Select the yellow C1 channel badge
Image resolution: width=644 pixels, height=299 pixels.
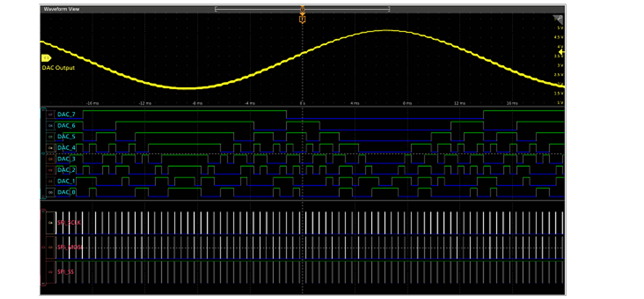[x=46, y=58]
